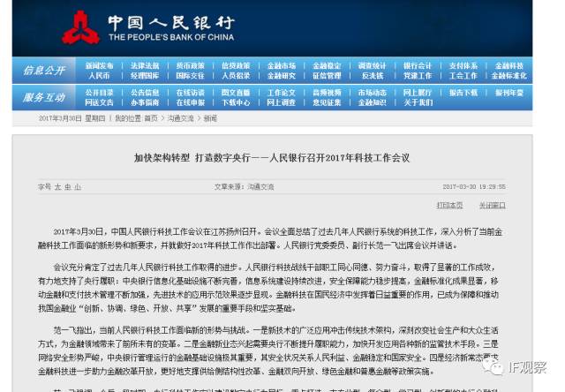Click the article source text 文章来源: 沟通交流
Viewport: 565px width, 392px height.
pos(244,187)
